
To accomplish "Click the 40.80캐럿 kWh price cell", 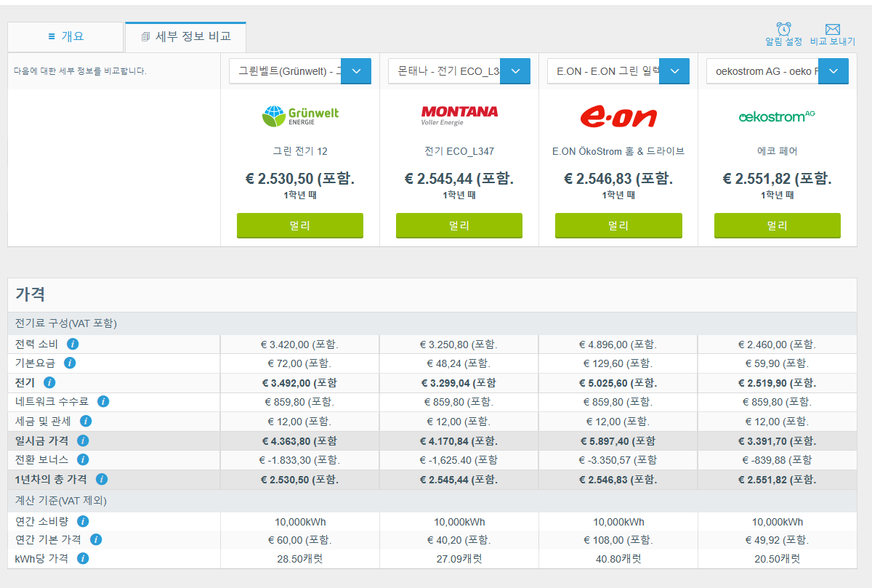I will coord(618,559).
